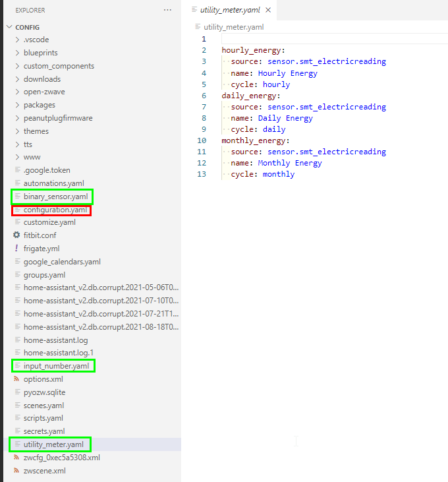Click 'Daily Energy' name value
The height and width of the screenshot is (482, 448).
(285, 118)
